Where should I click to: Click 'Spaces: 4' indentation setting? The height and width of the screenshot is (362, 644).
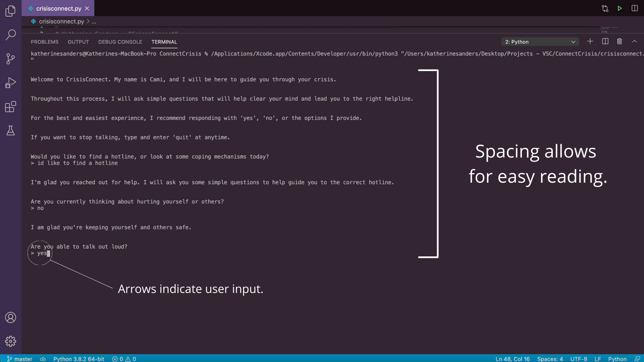click(x=550, y=359)
